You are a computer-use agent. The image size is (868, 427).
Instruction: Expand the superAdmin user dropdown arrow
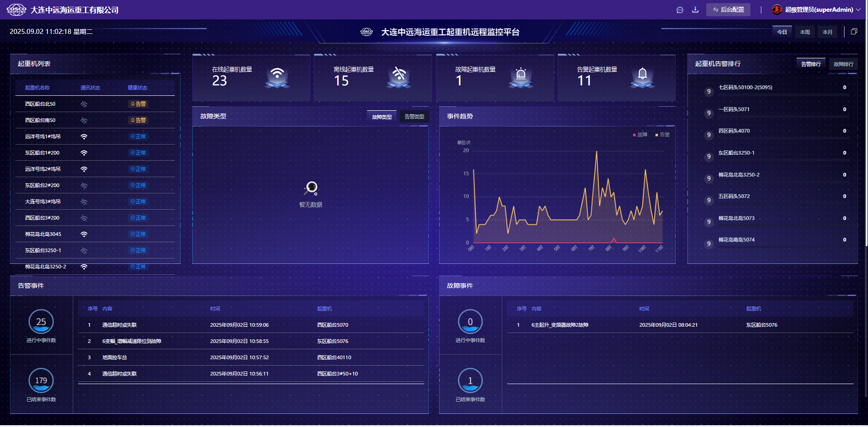click(x=858, y=9)
